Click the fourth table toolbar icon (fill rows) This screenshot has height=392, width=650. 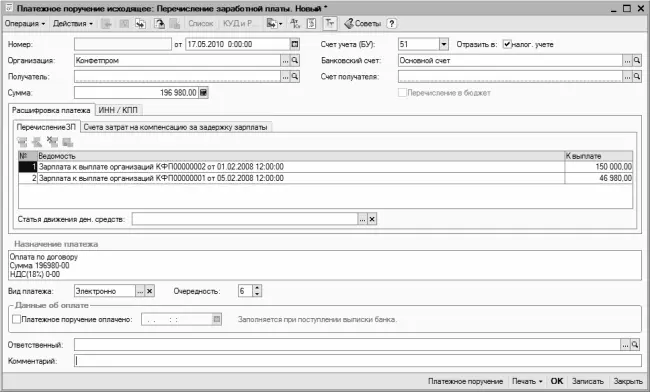click(x=68, y=142)
